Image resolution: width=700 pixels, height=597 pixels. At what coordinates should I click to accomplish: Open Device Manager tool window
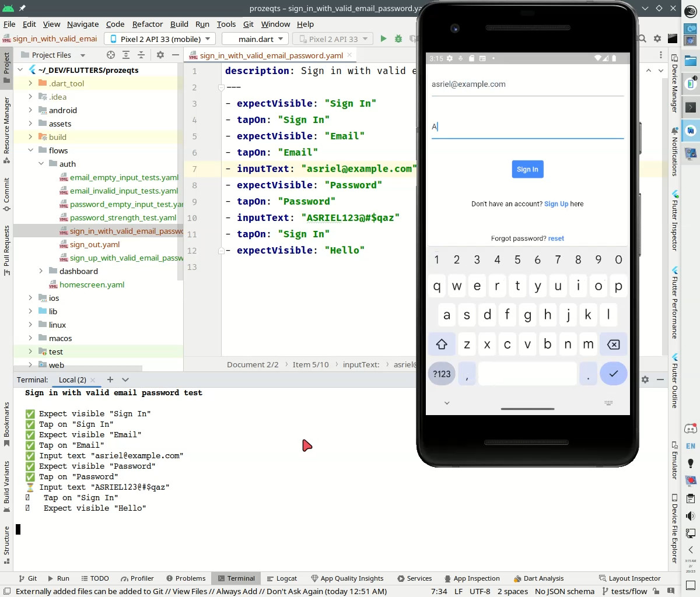675,83
